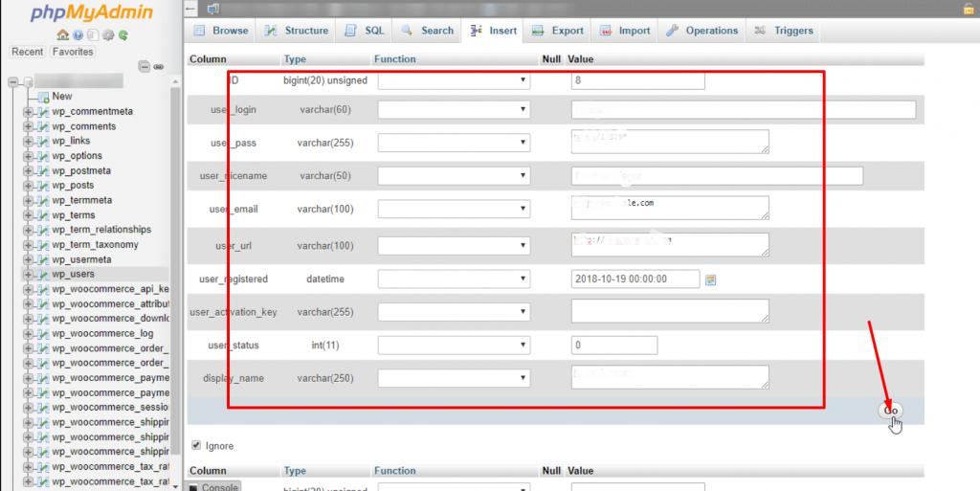Click the collapse-all icon in navigation panel
This screenshot has height=491, width=980.
(x=144, y=66)
